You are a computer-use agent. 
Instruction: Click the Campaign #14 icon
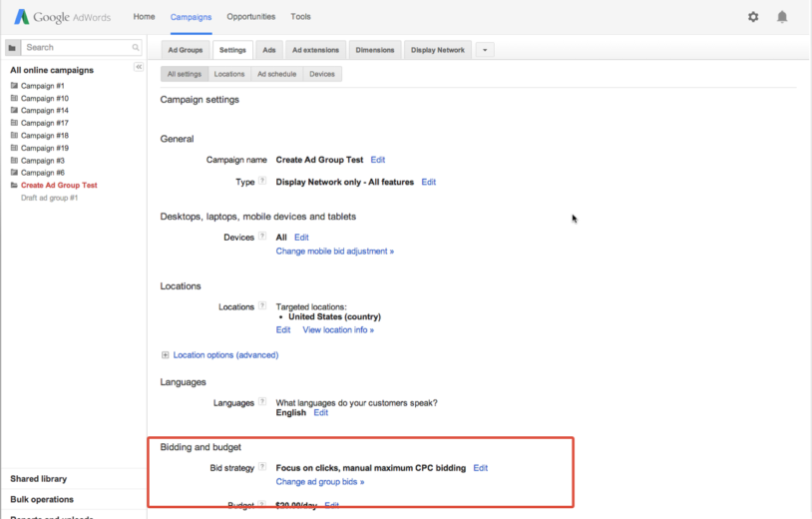click(x=14, y=111)
